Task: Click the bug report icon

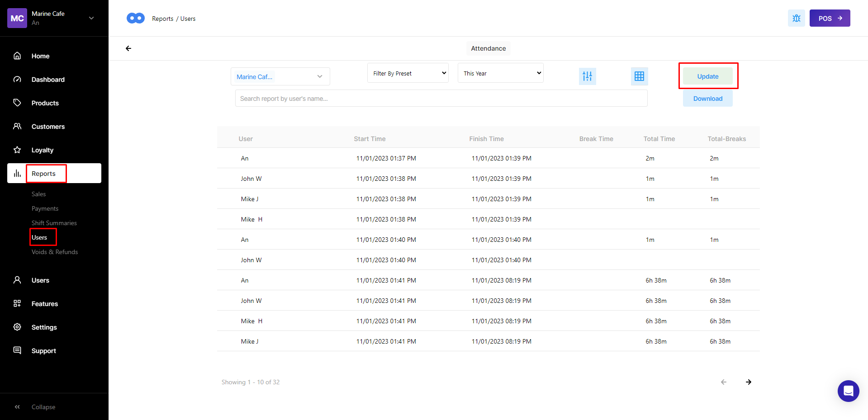Action: (x=797, y=18)
